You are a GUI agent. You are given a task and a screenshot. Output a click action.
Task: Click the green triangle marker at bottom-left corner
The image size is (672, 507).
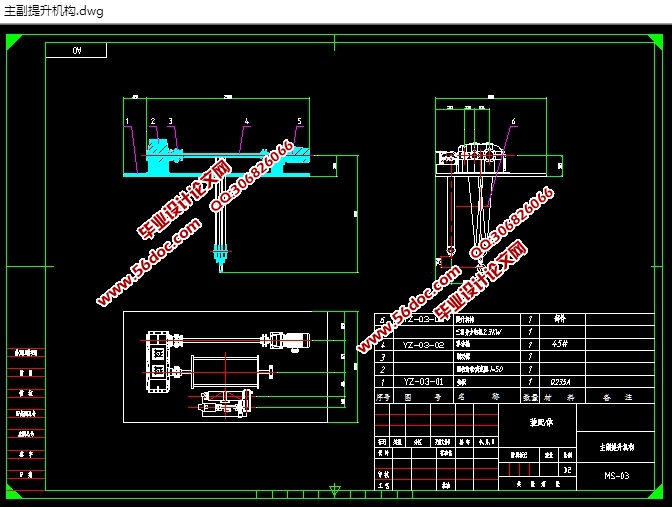pos(13,493)
